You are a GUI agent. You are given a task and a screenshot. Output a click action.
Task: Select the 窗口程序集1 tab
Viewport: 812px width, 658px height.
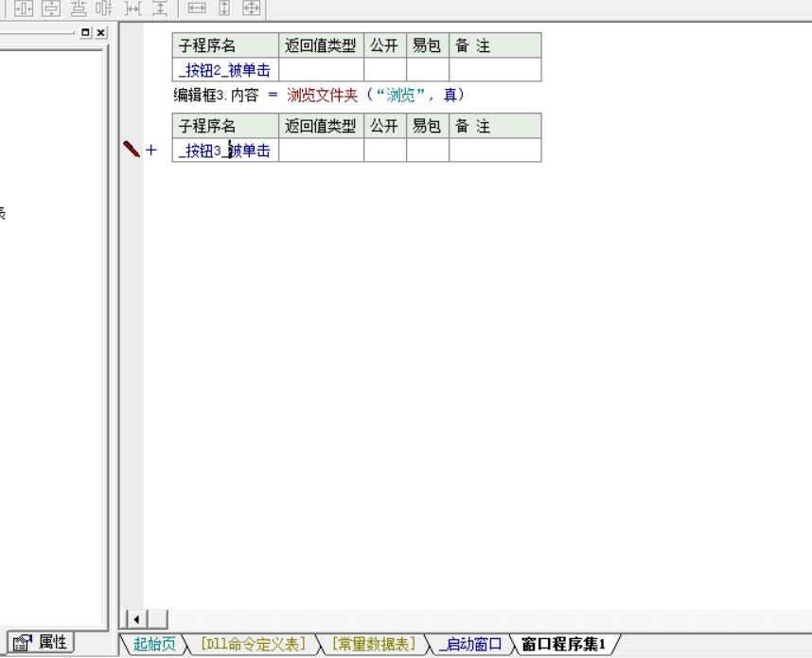563,644
